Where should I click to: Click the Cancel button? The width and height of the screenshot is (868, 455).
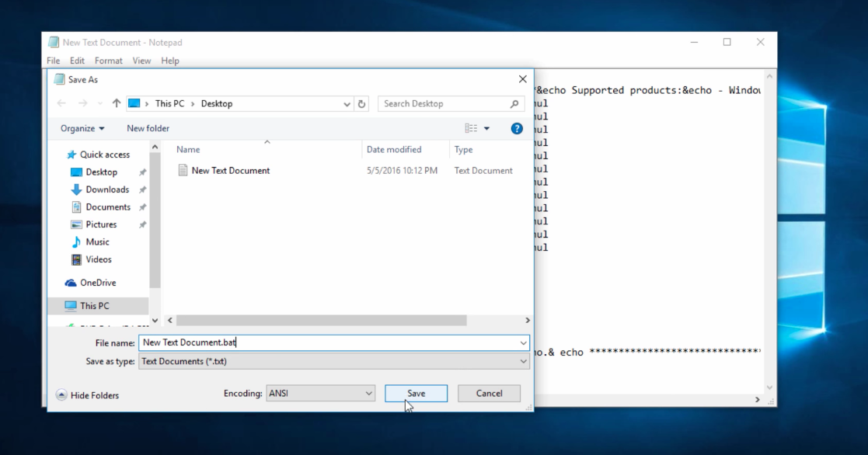coord(489,393)
